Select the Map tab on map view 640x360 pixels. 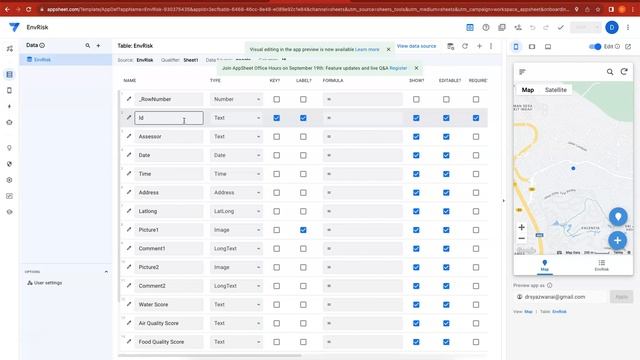(x=528, y=90)
